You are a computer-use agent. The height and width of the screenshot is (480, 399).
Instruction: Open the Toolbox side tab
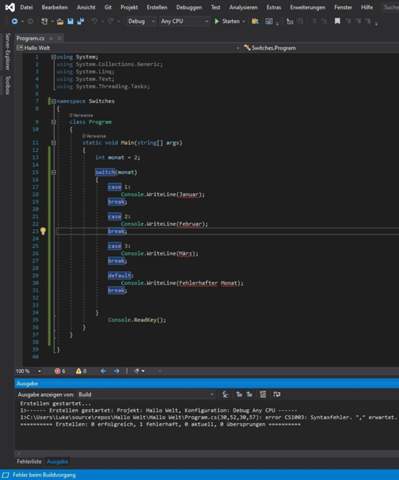point(8,85)
